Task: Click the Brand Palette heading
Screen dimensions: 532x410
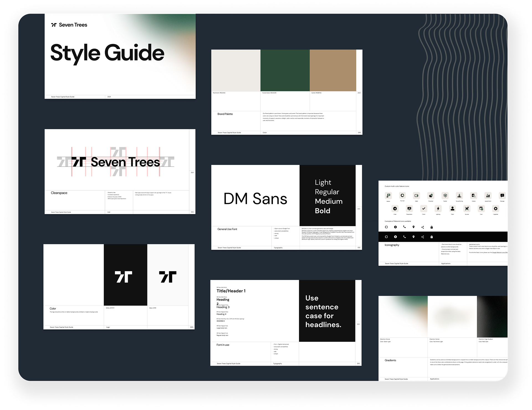Action: 225,114
